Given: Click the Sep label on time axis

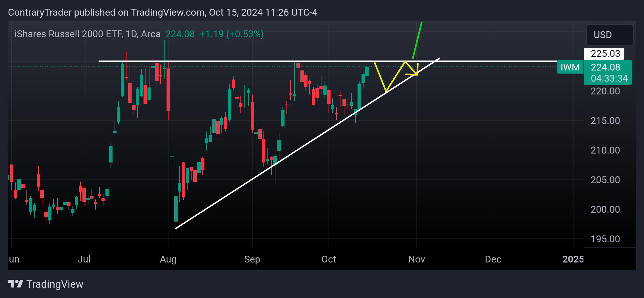Looking at the screenshot, I should click(x=252, y=259).
